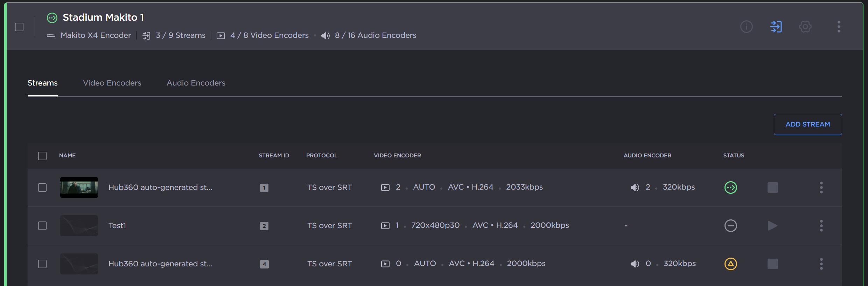The height and width of the screenshot is (286, 868).
Task: Stop the first Hub360 stream
Action: 772,188
